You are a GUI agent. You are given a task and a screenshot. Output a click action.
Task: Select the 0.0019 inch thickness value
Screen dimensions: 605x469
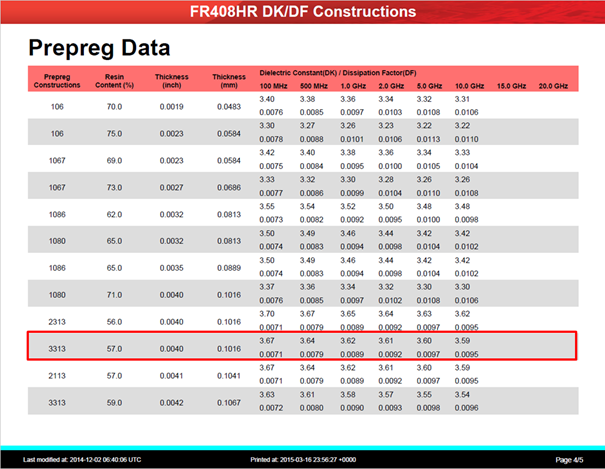pyautogui.click(x=172, y=106)
